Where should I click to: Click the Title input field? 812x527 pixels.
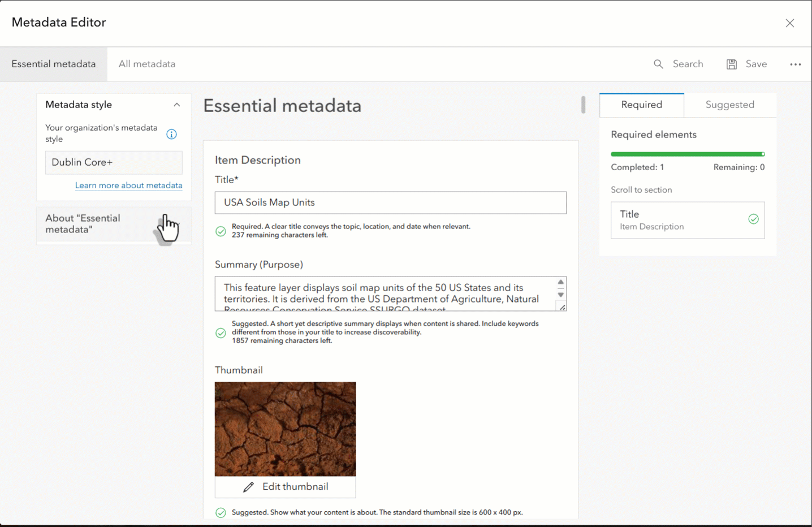(x=390, y=202)
